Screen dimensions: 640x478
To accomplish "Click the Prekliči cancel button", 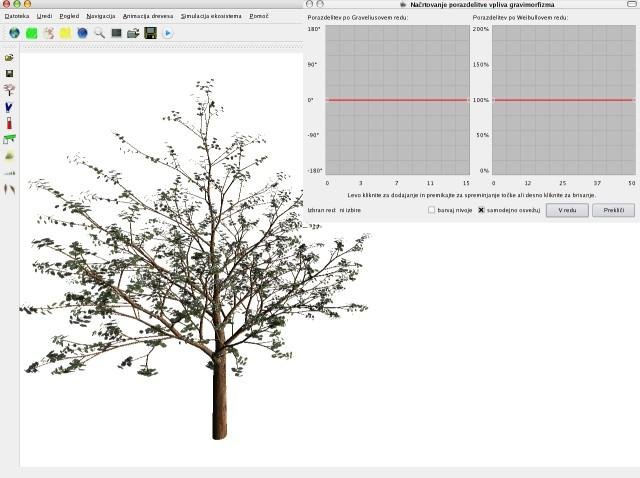I will click(613, 210).
